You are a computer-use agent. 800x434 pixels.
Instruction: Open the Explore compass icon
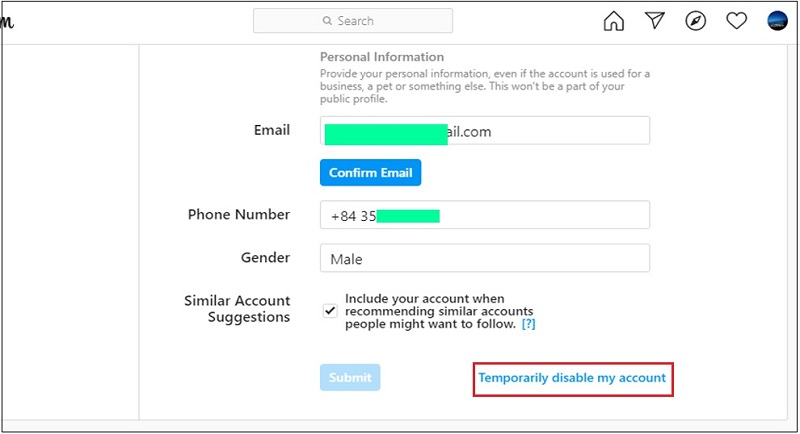coord(696,21)
